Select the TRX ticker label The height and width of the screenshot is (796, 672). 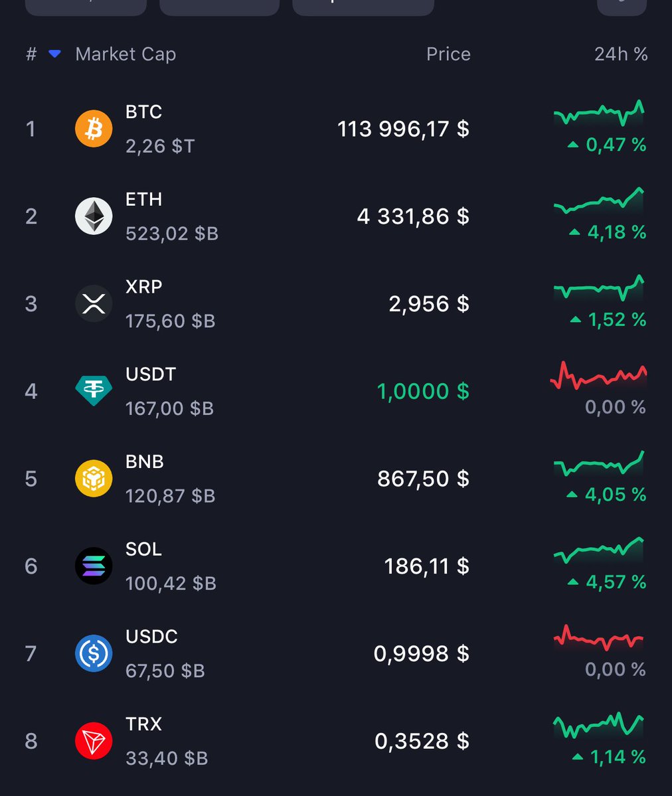(x=143, y=724)
